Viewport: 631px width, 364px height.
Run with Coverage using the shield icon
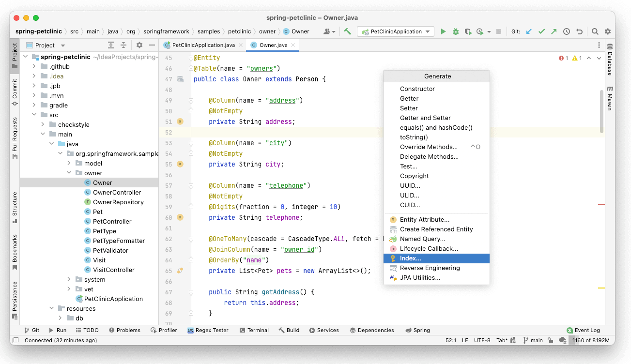pos(468,31)
